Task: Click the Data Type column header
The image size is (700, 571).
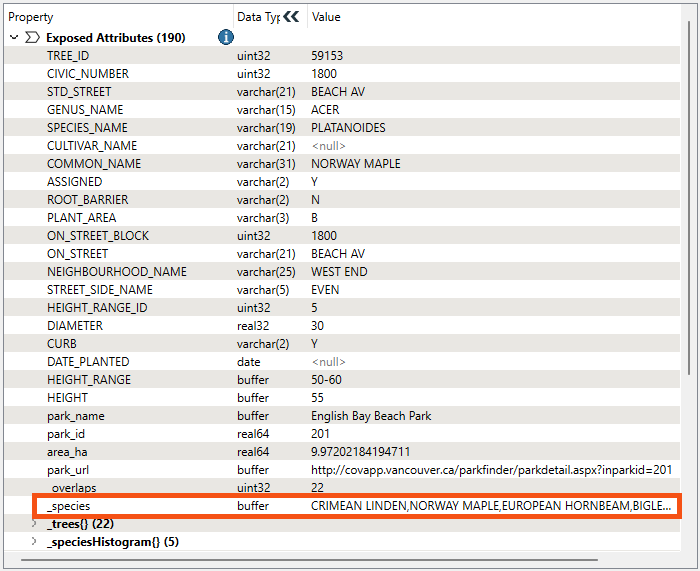Action: (x=256, y=17)
